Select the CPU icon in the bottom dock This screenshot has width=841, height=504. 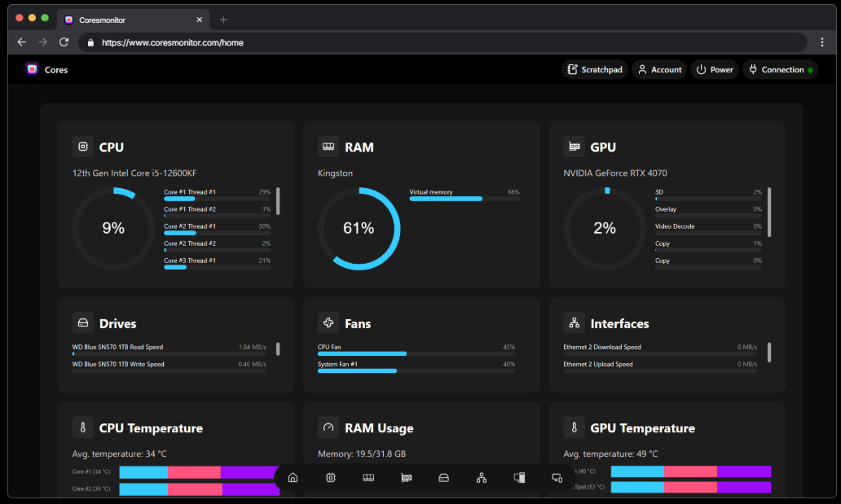pyautogui.click(x=330, y=478)
